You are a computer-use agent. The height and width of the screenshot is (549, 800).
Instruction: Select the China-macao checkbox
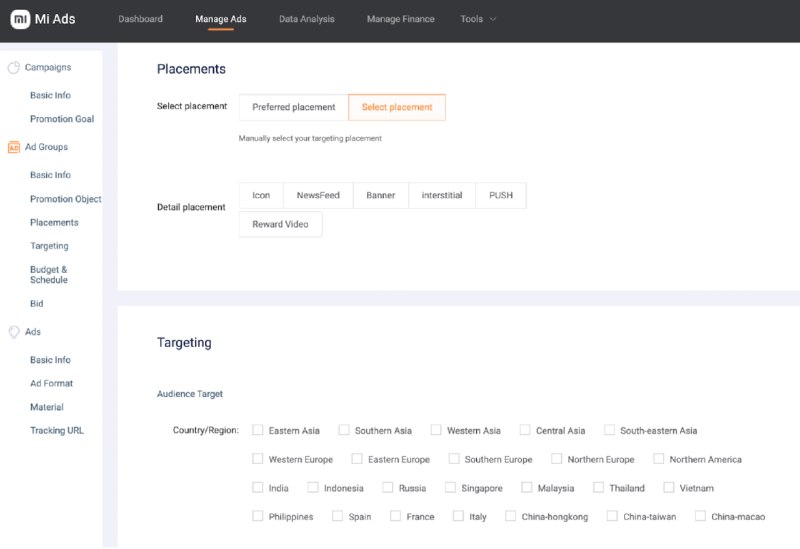(701, 516)
